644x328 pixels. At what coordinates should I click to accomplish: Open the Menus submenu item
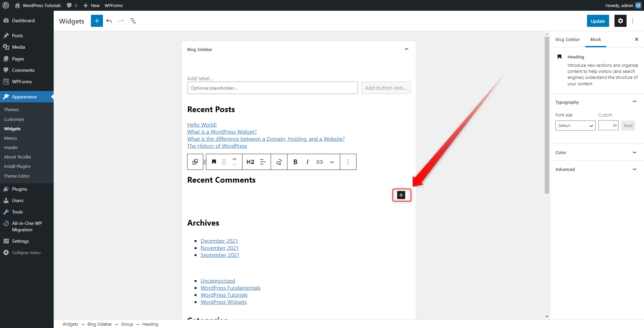10,138
